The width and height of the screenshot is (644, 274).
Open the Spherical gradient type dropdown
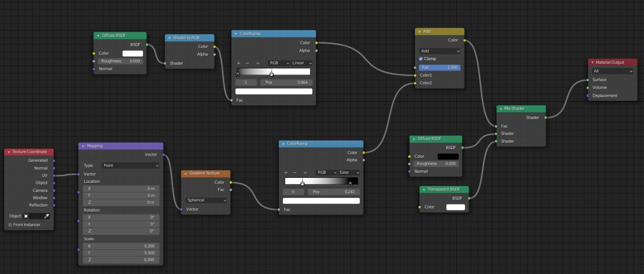click(x=206, y=200)
